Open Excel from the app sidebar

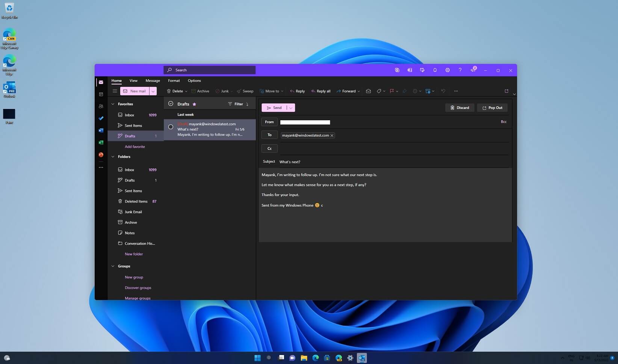(101, 142)
